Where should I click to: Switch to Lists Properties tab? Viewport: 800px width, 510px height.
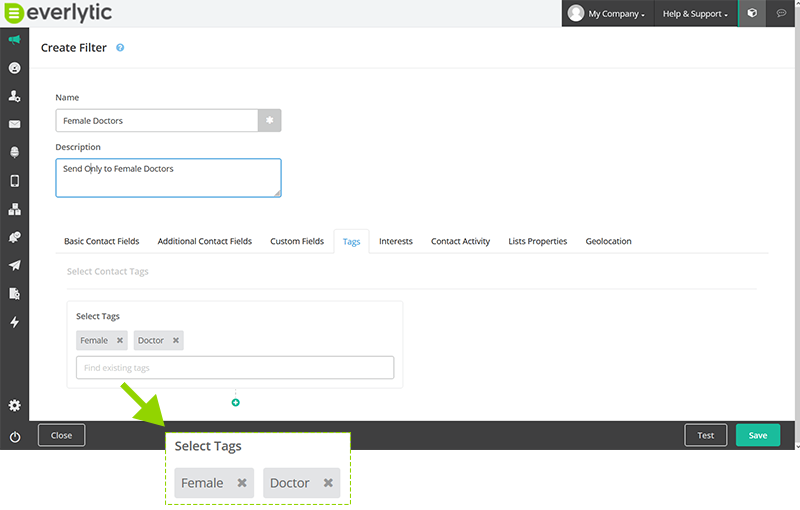pos(538,241)
